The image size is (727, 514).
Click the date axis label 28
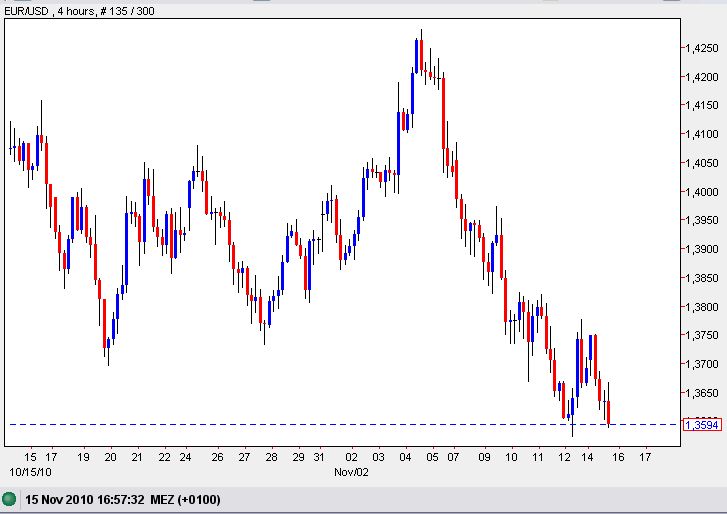pos(271,457)
